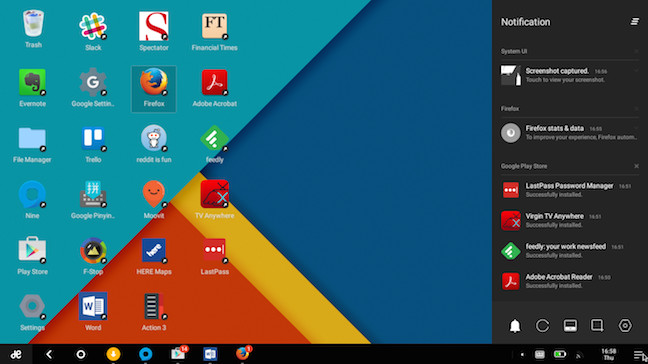648x364 pixels.
Task: Open the Remix OS start menu logo
Action: click(16, 354)
